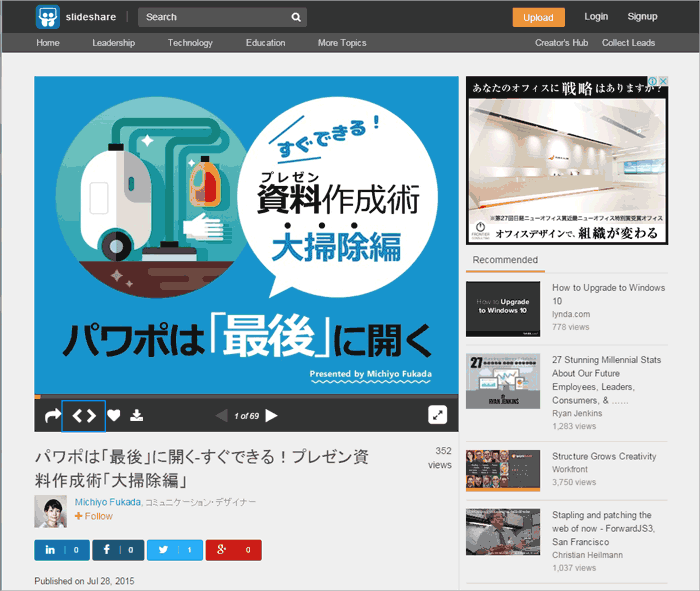The image size is (700, 591).
Task: Open 27 Stunning Millennial Stats thumbnail
Action: point(503,381)
